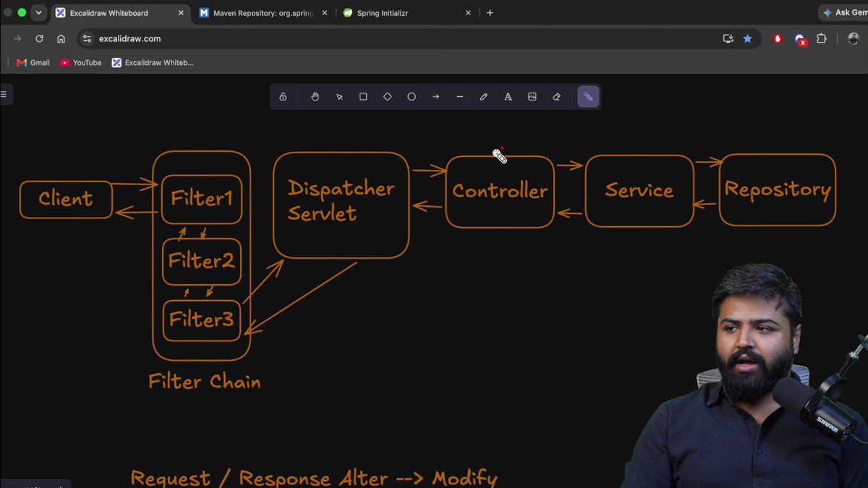Click the Filter2 box
This screenshot has width=868, height=488.
click(202, 262)
